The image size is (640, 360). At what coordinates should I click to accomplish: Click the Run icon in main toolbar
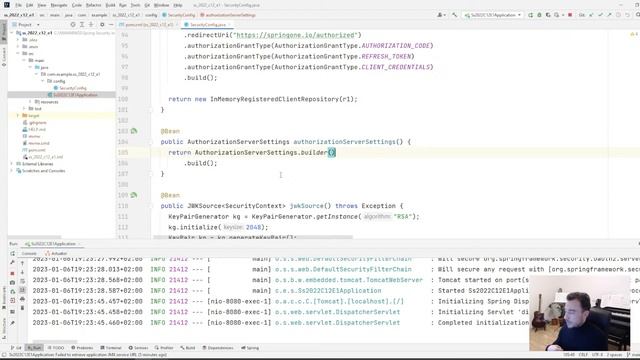[x=531, y=15]
